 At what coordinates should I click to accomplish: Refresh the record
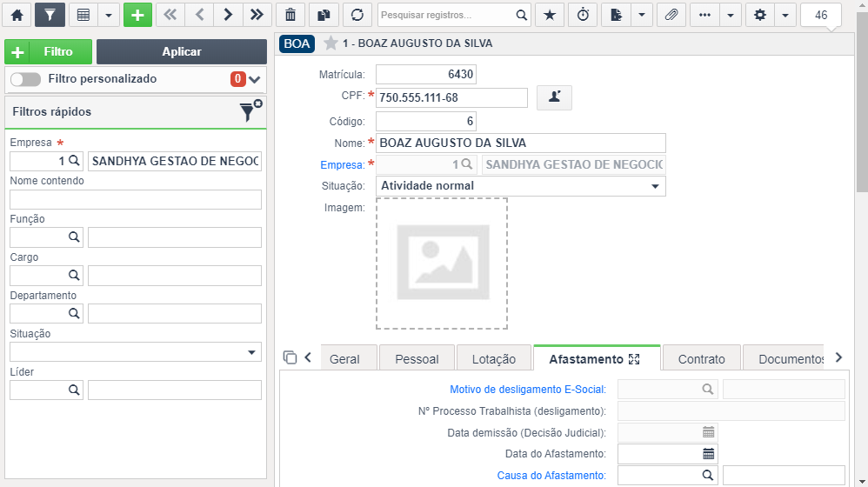point(357,15)
